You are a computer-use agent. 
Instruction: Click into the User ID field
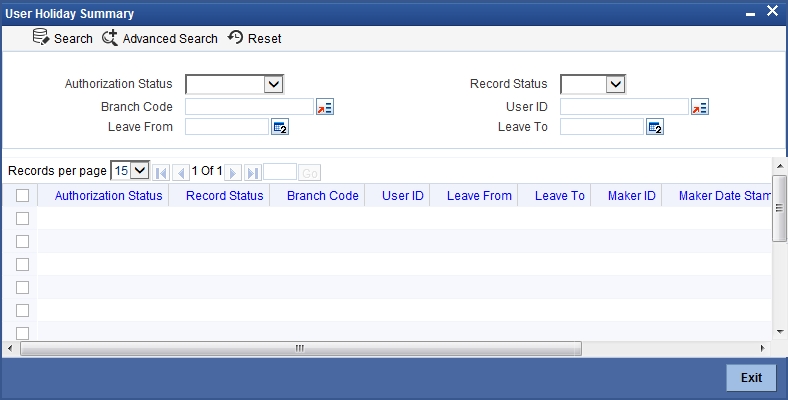tap(624, 107)
